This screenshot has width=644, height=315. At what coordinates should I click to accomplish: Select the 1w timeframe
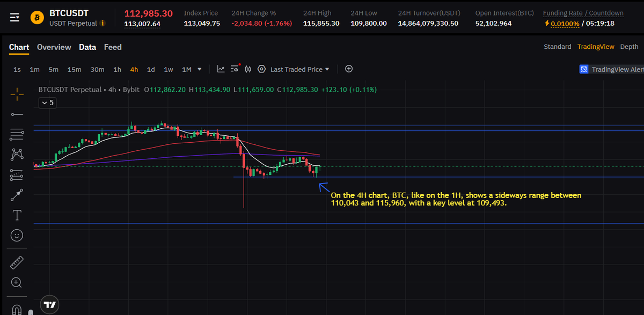pos(168,69)
